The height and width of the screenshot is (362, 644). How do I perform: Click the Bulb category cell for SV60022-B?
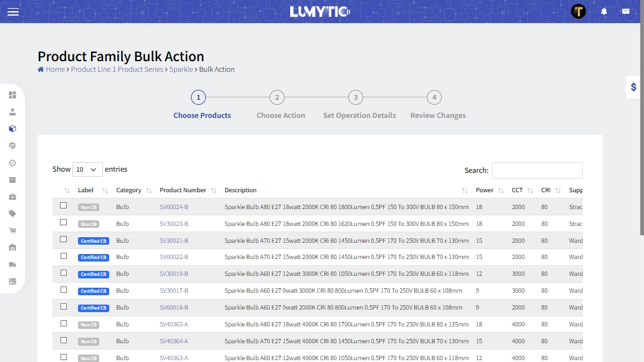(122, 257)
